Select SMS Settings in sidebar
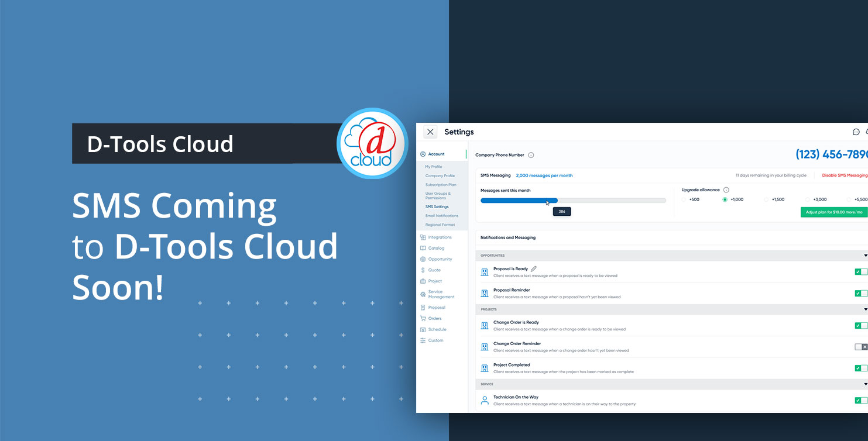The width and height of the screenshot is (868, 441). point(437,207)
